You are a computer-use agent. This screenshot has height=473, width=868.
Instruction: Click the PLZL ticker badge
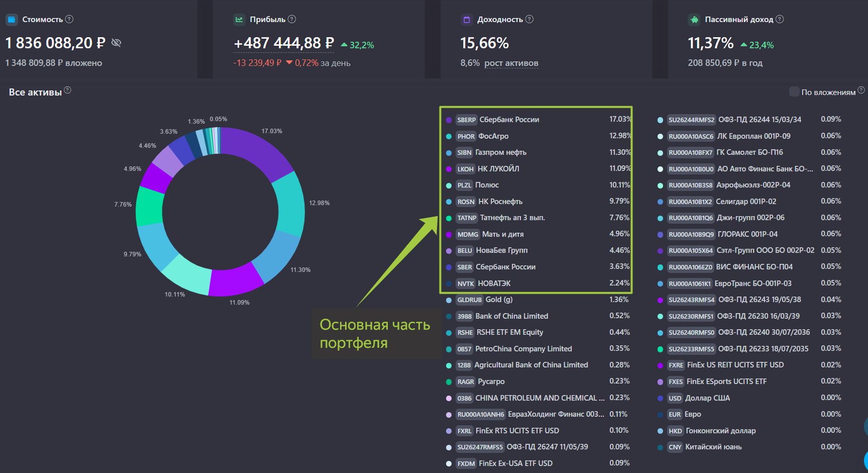pos(464,185)
